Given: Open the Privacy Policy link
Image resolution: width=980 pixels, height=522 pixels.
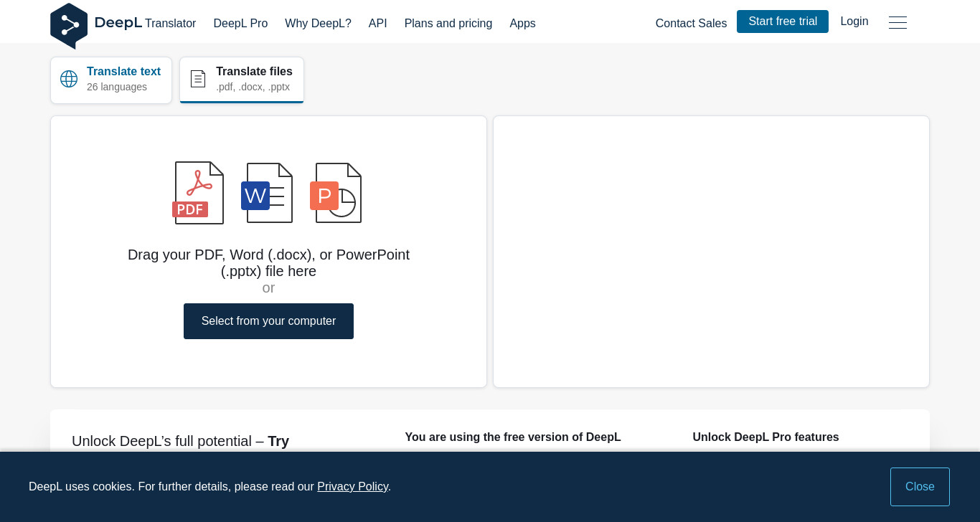Looking at the screenshot, I should point(352,487).
